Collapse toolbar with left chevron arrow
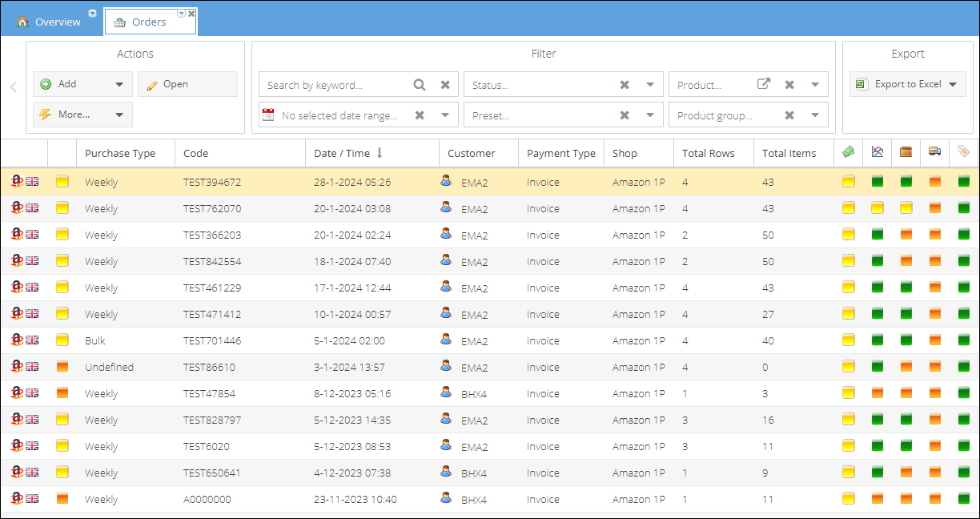The height and width of the screenshot is (519, 980). [x=13, y=87]
